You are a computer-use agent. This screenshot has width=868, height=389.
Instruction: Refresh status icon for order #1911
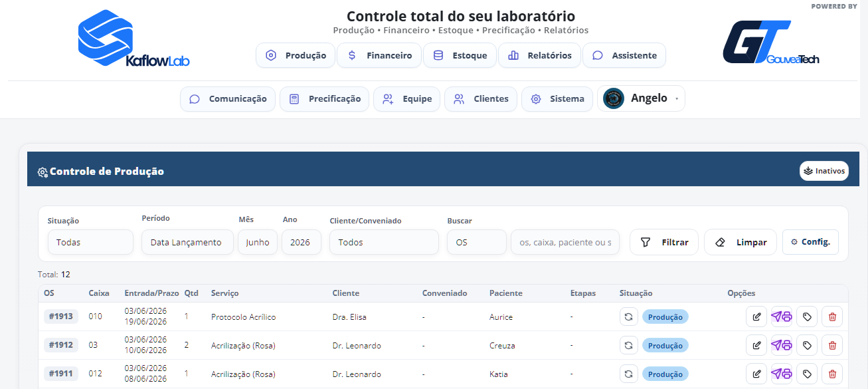629,374
